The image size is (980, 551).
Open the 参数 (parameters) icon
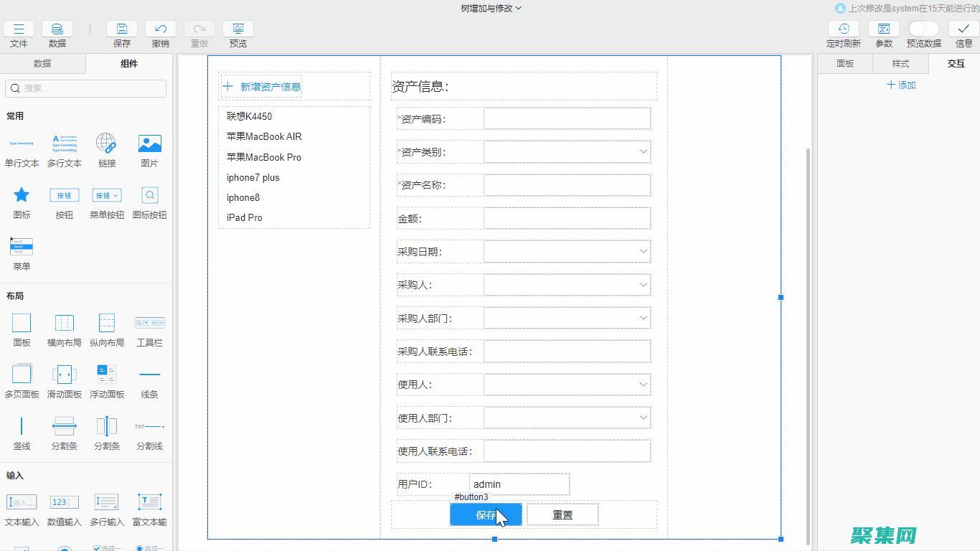[883, 32]
